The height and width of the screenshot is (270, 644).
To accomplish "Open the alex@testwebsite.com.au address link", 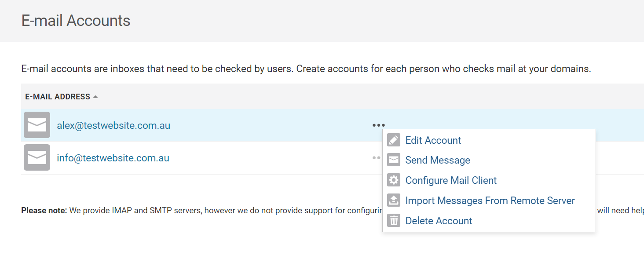I will [113, 125].
